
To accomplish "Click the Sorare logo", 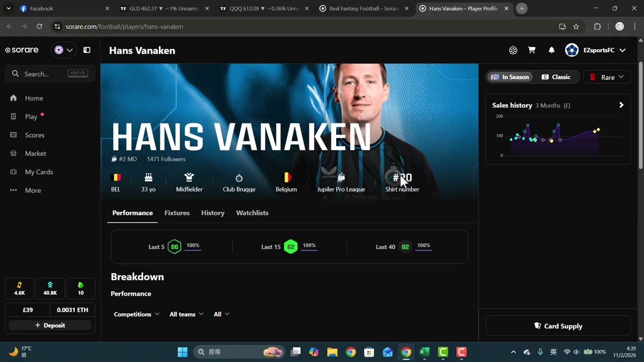I will click(22, 50).
